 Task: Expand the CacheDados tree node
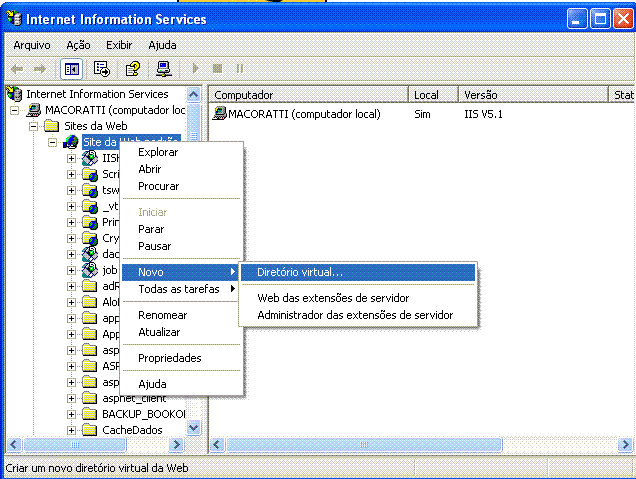click(72, 430)
